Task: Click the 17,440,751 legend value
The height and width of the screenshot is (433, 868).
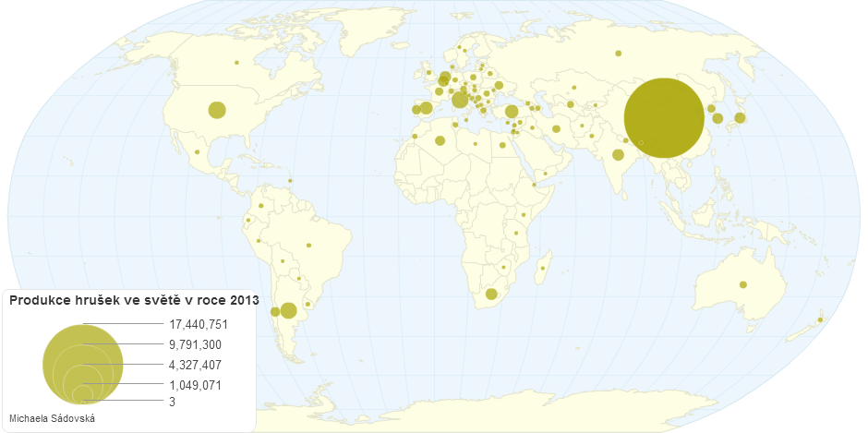Action: pyautogui.click(x=199, y=324)
